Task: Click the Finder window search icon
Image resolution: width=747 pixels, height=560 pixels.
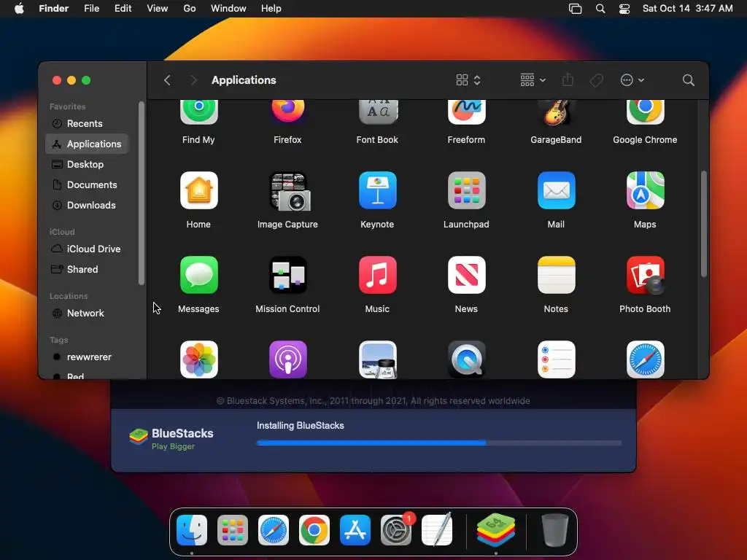Action: (x=689, y=80)
